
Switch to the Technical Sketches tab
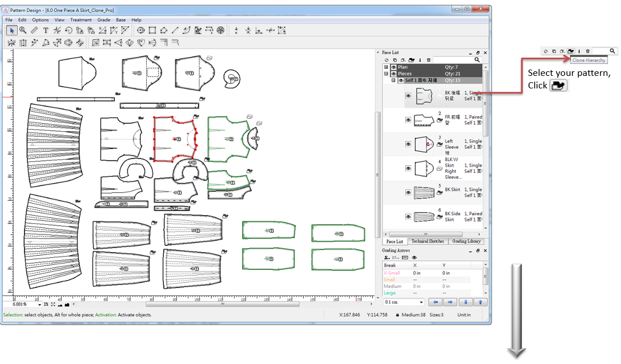pyautogui.click(x=427, y=241)
